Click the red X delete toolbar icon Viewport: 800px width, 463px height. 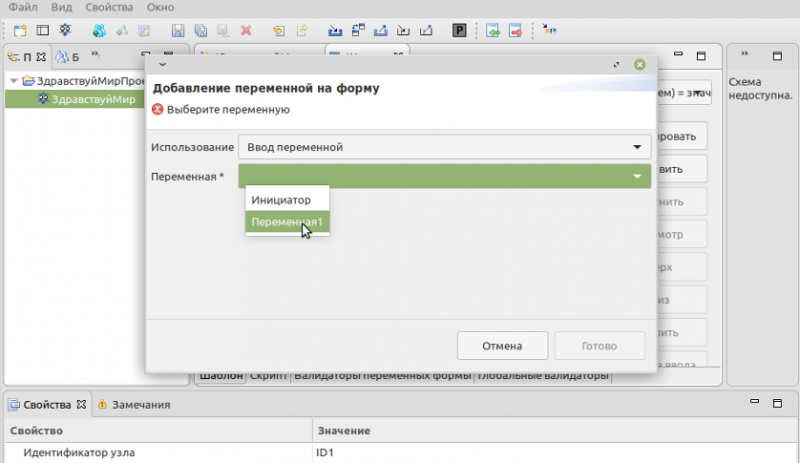[246, 30]
